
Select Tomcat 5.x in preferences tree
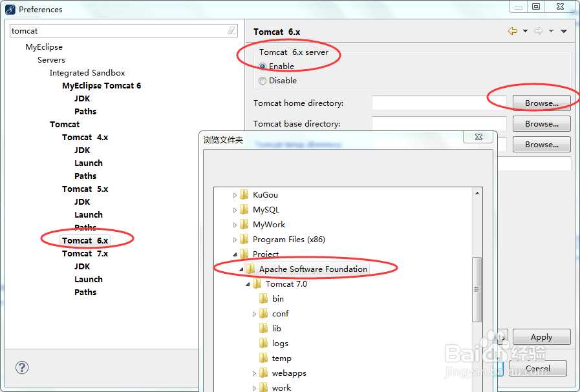[x=85, y=189]
